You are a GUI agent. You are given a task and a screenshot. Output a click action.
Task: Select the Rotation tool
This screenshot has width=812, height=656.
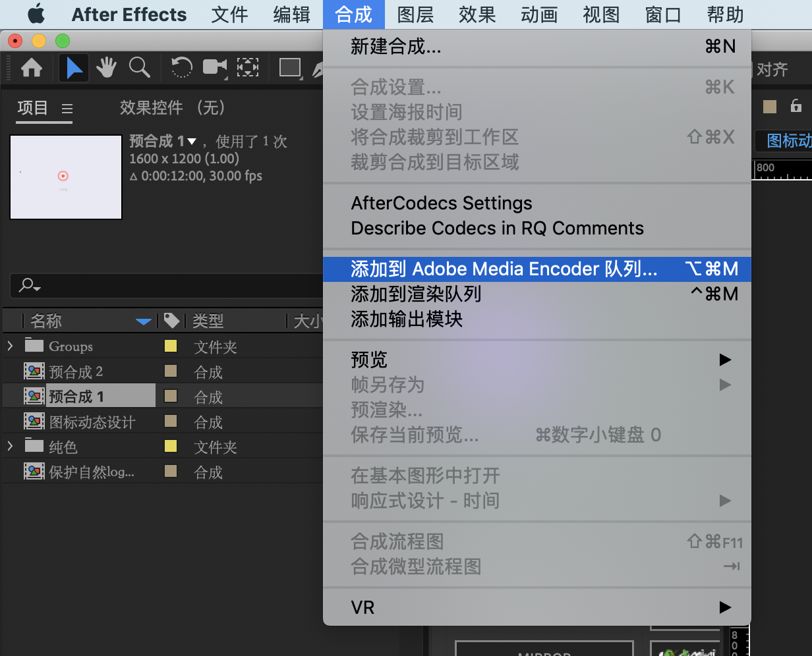(x=181, y=68)
